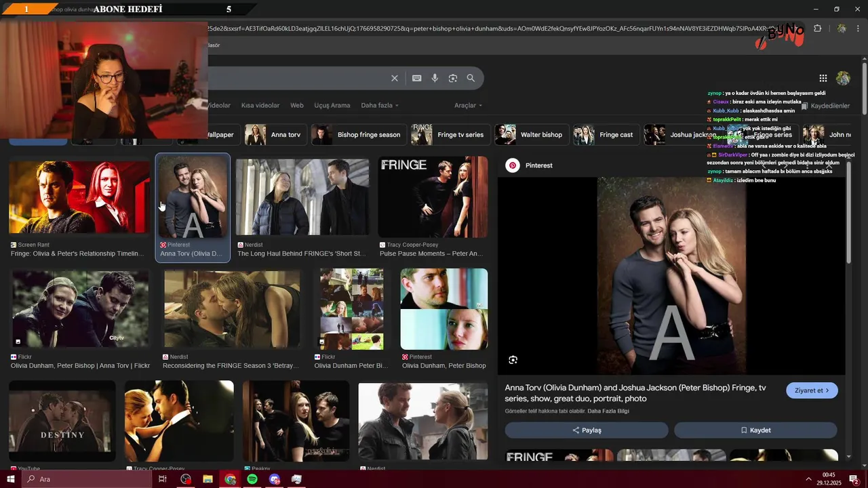Select the Anna torv suggestion chip

coord(275,135)
